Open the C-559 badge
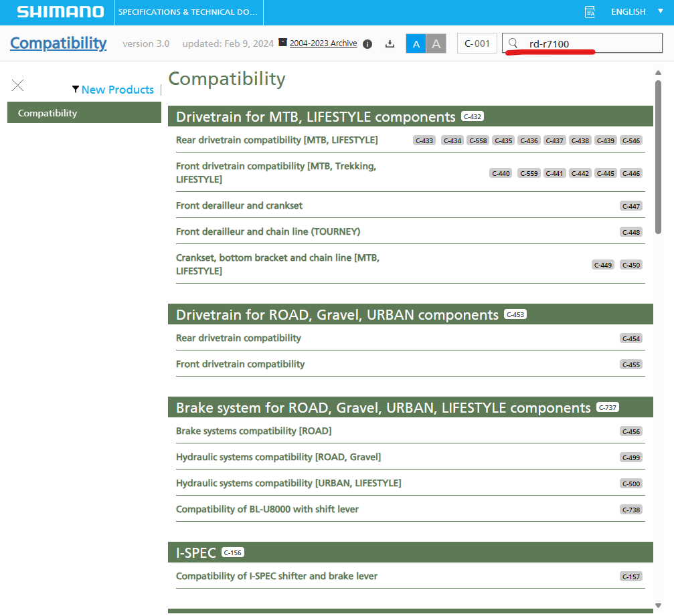Viewport: 674px width, 616px height. [x=529, y=173]
